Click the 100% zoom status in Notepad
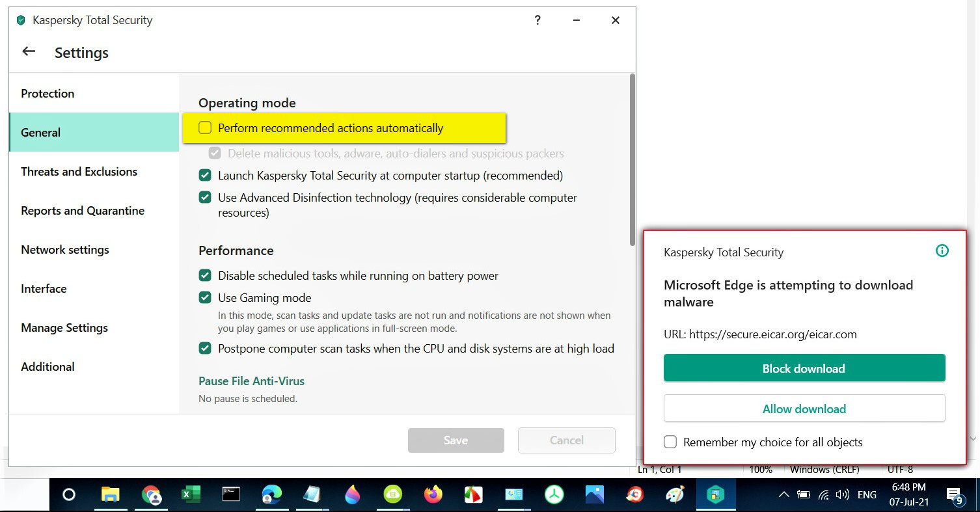Screen dimensions: 980x512 761,470
